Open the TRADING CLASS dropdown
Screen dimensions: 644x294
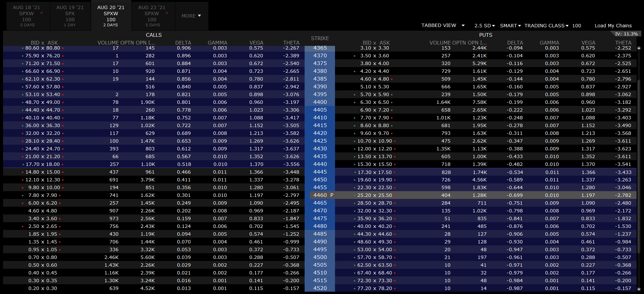(546, 26)
